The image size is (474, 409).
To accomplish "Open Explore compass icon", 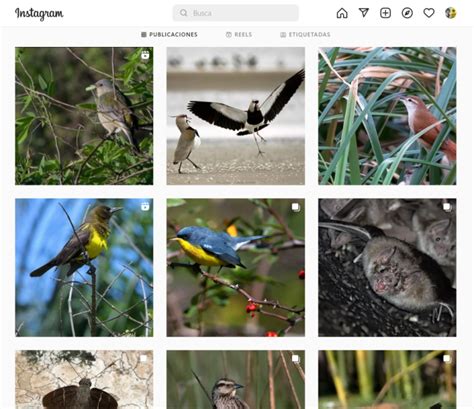I will tap(407, 13).
